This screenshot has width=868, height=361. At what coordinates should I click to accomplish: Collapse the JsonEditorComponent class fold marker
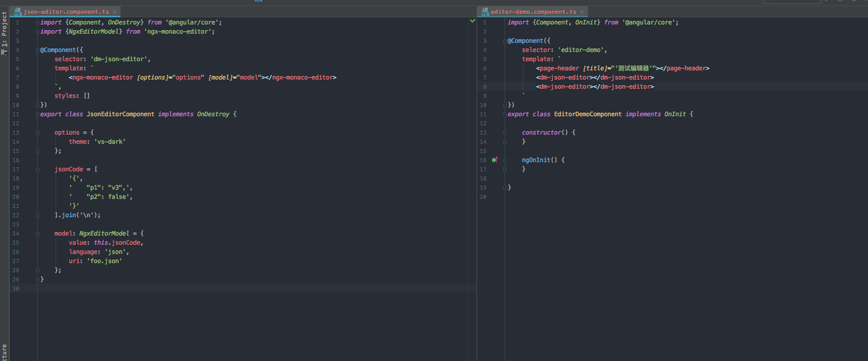[38, 114]
